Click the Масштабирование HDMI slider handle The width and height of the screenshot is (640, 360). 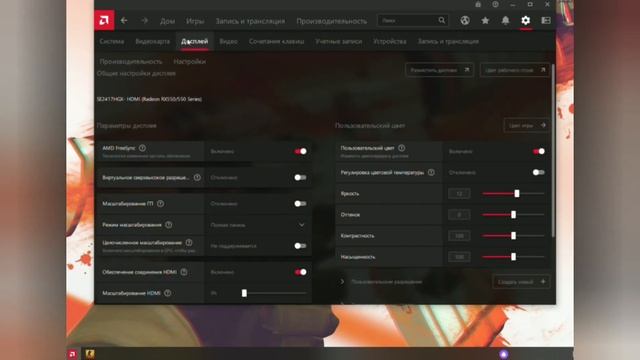pos(244,293)
